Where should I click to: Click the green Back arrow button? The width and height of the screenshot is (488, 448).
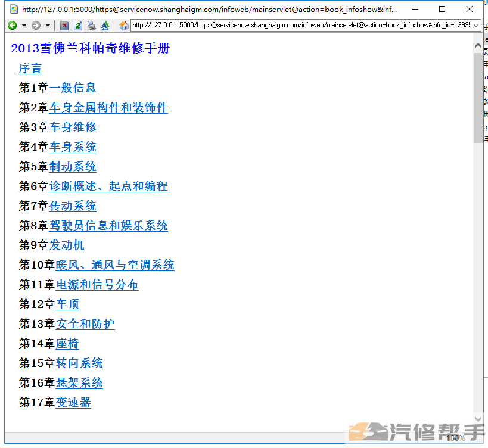(13, 25)
